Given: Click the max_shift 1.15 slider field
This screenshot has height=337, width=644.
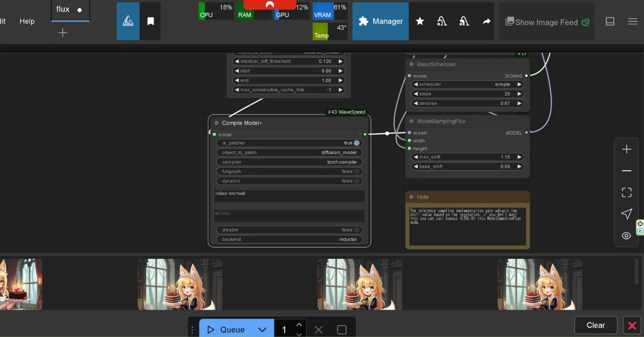Looking at the screenshot, I should click(467, 157).
